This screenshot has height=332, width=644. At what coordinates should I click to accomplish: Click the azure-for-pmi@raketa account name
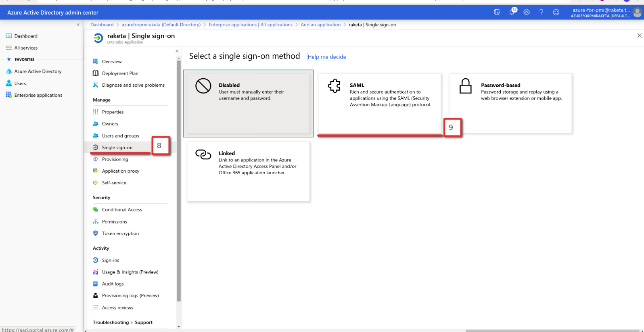[x=601, y=10]
